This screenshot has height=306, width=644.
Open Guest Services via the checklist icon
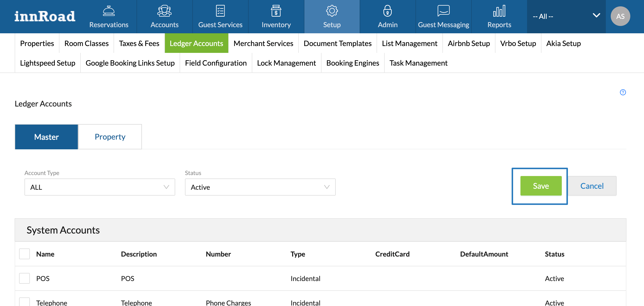click(220, 11)
